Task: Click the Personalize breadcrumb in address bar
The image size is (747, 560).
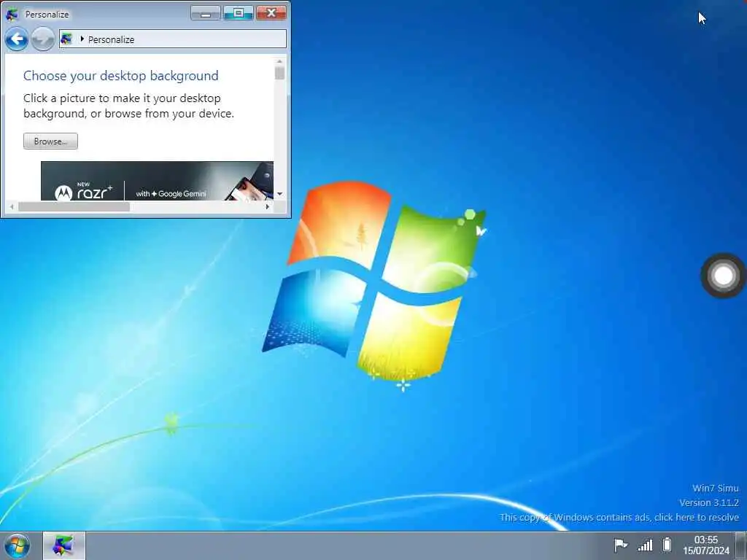Action: point(111,39)
